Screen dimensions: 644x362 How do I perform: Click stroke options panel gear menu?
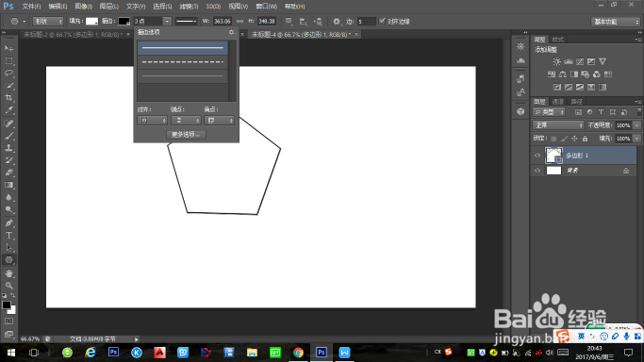[232, 32]
